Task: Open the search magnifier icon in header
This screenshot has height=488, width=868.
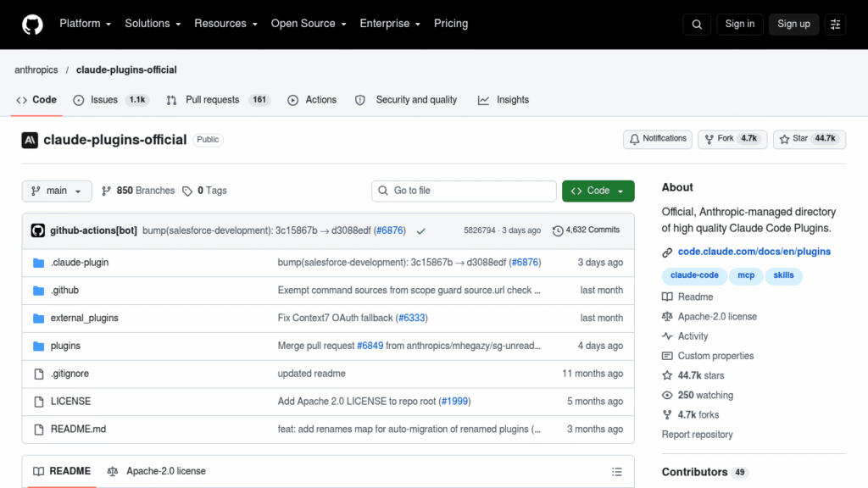Action: point(697,25)
